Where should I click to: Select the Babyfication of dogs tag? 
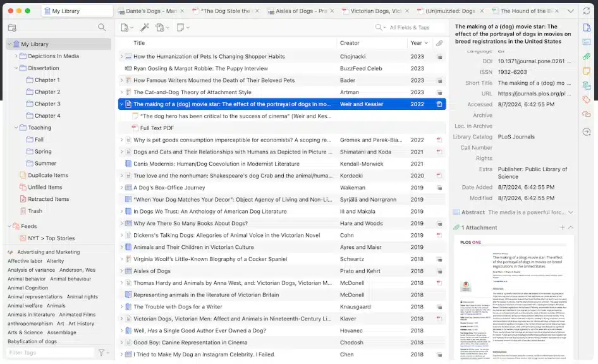point(32,341)
